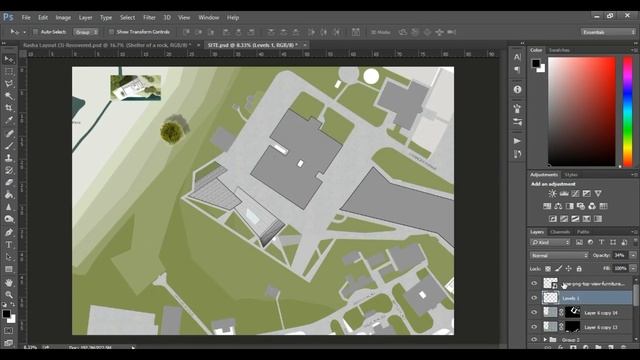The image size is (640, 360).
Task: Filter layers by type layers icon
Action: coord(601,242)
